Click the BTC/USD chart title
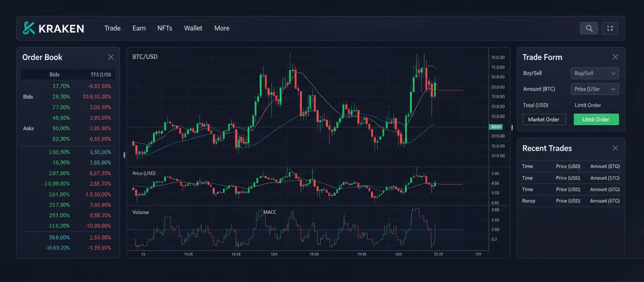644x282 pixels. tap(145, 56)
